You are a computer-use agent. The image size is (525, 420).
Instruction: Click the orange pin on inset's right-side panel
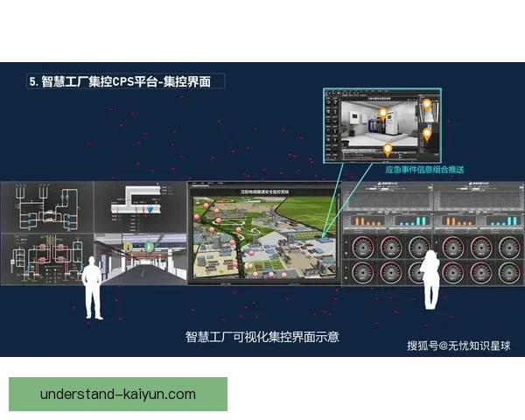tap(427, 134)
